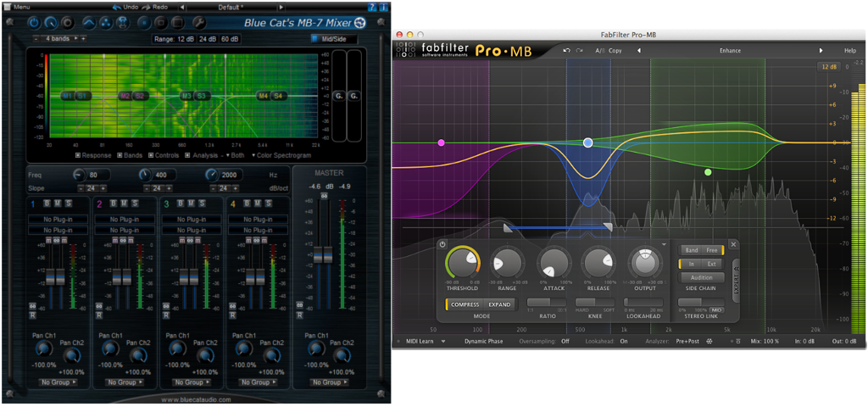Click the Pro-MB undo arrow icon
868x407 pixels.
[566, 50]
